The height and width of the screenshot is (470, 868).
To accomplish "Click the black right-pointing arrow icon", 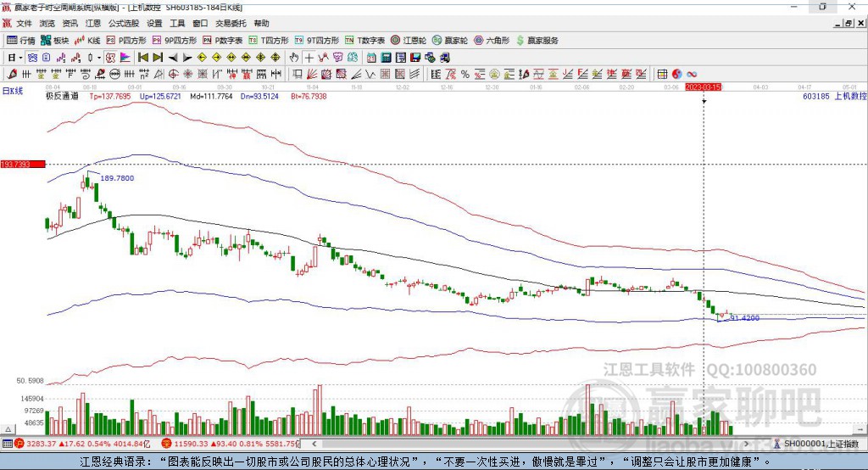I will (x=187, y=58).
